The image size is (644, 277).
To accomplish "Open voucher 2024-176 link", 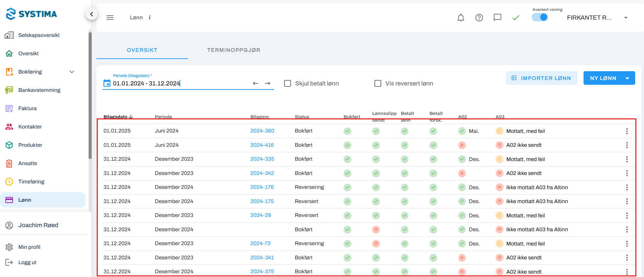I will [x=262, y=187].
